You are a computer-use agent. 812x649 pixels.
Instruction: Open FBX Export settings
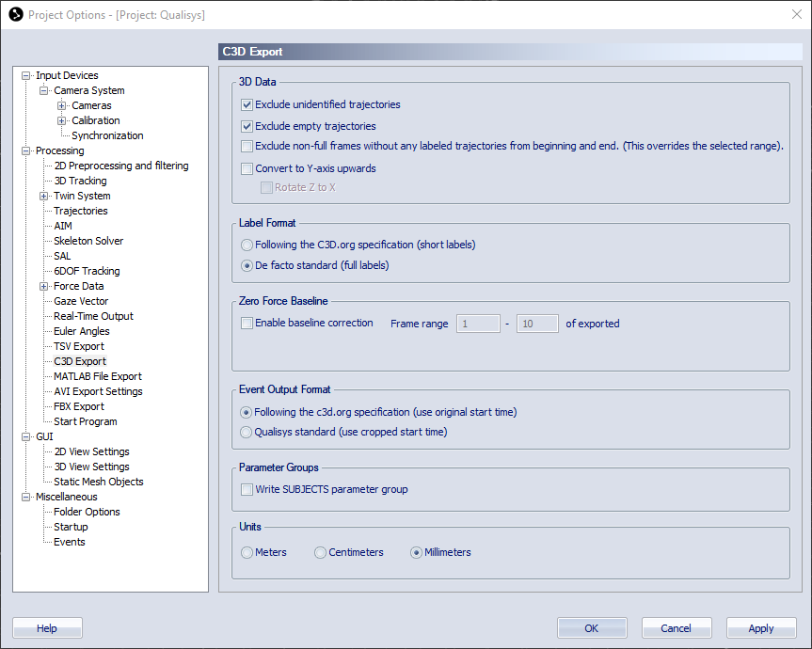click(79, 406)
